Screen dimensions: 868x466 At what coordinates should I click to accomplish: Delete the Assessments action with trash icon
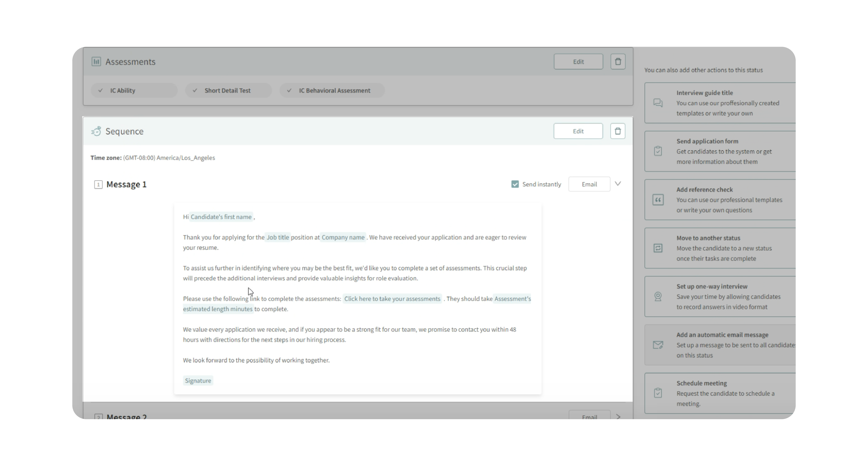[618, 62]
